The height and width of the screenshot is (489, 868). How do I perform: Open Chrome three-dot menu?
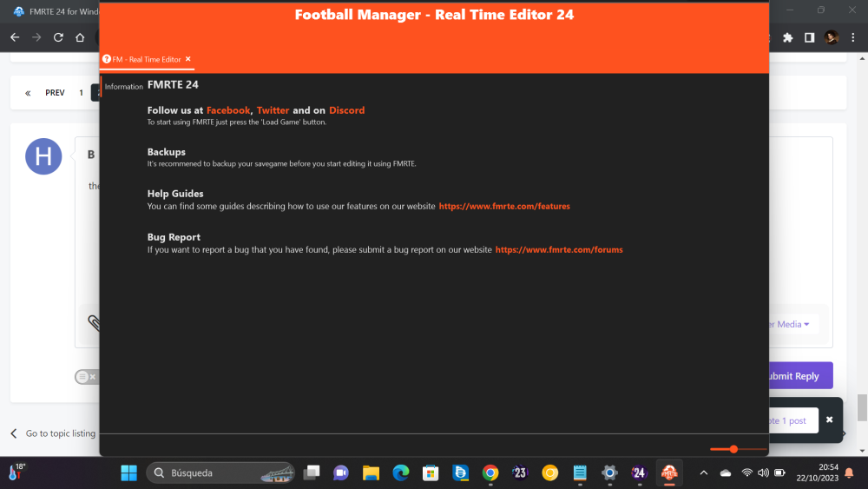click(x=853, y=37)
